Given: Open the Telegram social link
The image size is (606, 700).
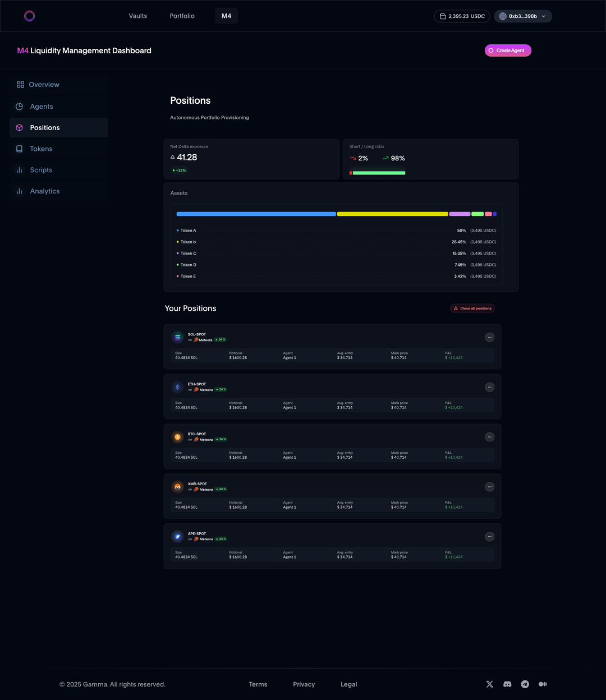Looking at the screenshot, I should click(525, 684).
